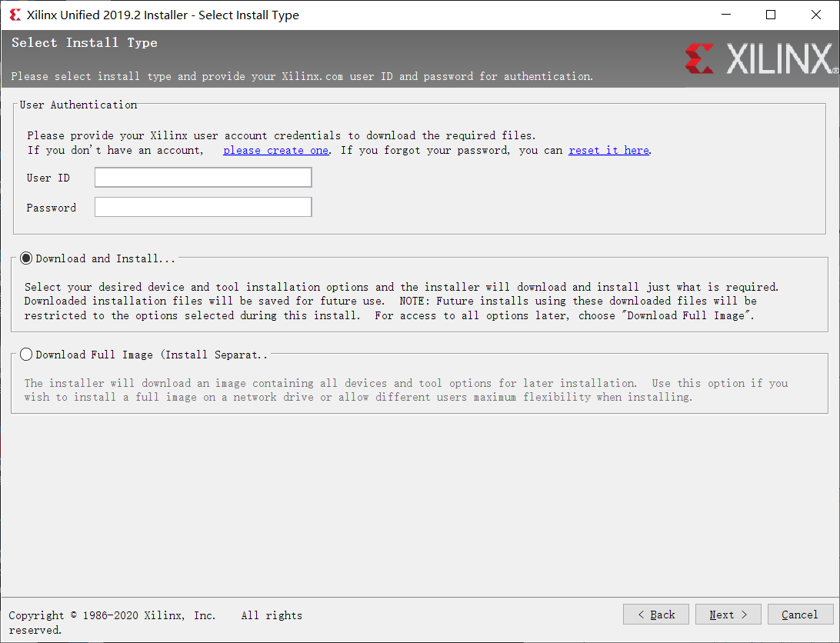Click the 'Select Install Type' heading

(85, 43)
